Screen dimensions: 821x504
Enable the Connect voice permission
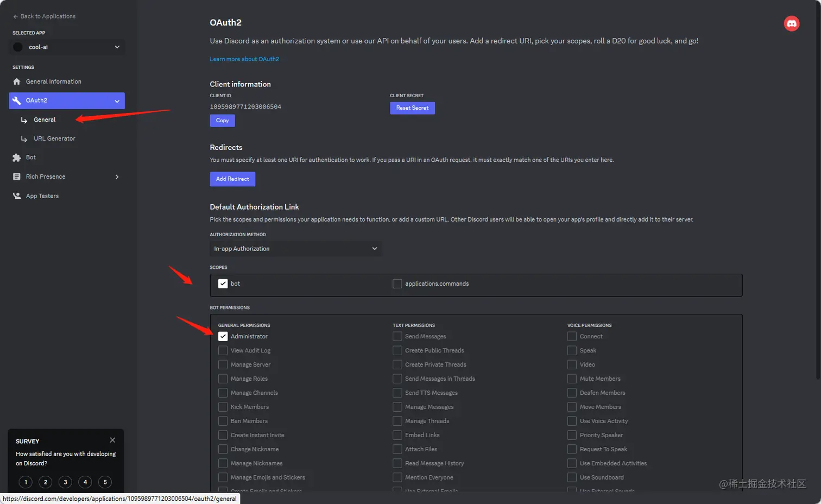click(572, 336)
